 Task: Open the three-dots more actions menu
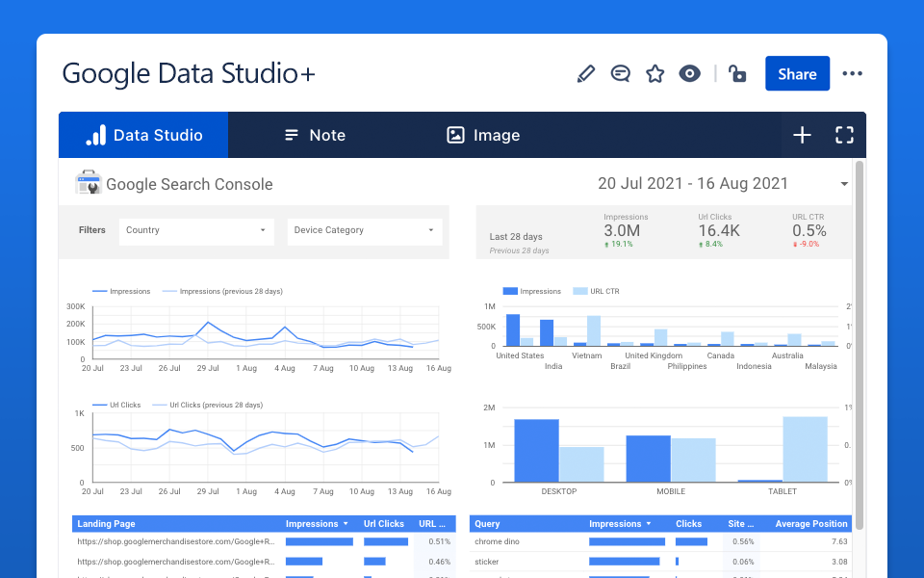coord(852,74)
